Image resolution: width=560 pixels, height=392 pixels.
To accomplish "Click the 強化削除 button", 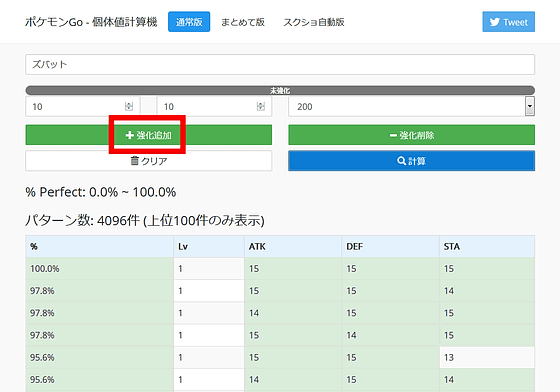I will (411, 135).
